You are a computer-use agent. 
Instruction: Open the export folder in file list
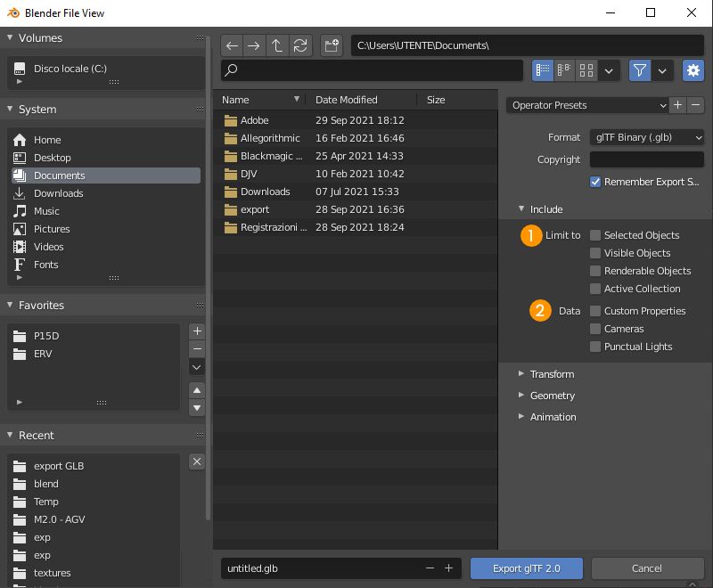click(255, 209)
